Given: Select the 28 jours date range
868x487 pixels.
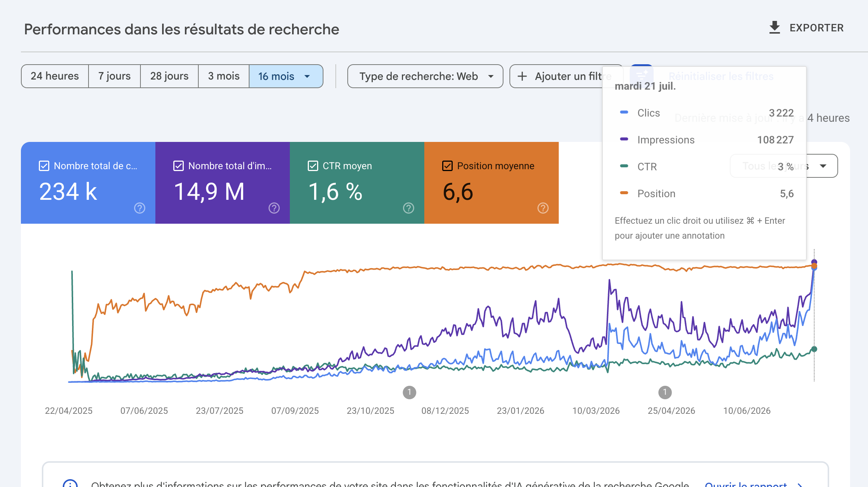Looking at the screenshot, I should 169,76.
